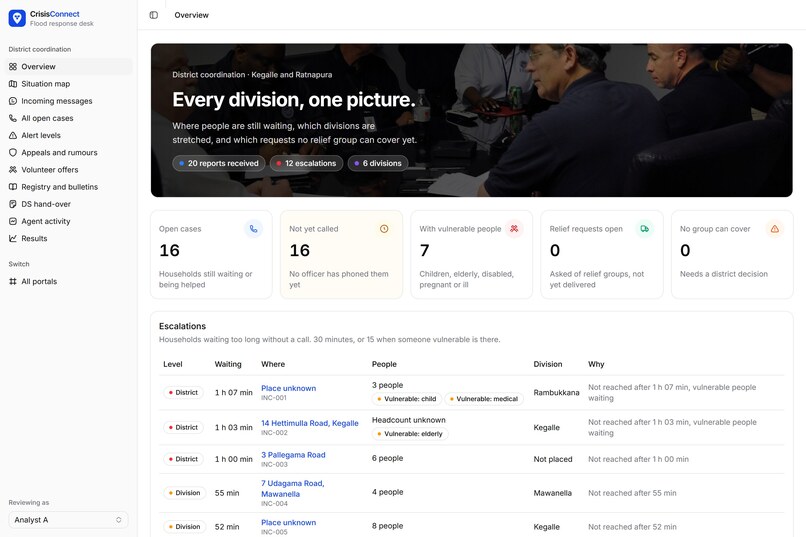Click the Division badge in INC-004 row
Screen dimensions: 806x537
pyautogui.click(x=184, y=493)
